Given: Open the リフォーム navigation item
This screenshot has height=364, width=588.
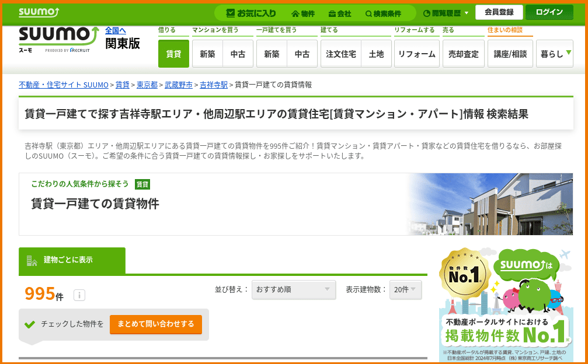Looking at the screenshot, I should [416, 54].
